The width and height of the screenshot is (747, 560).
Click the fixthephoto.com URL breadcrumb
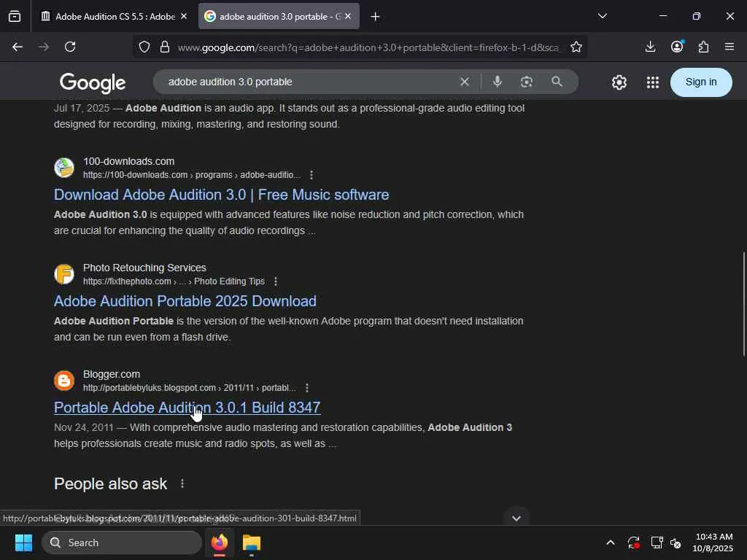174,282
